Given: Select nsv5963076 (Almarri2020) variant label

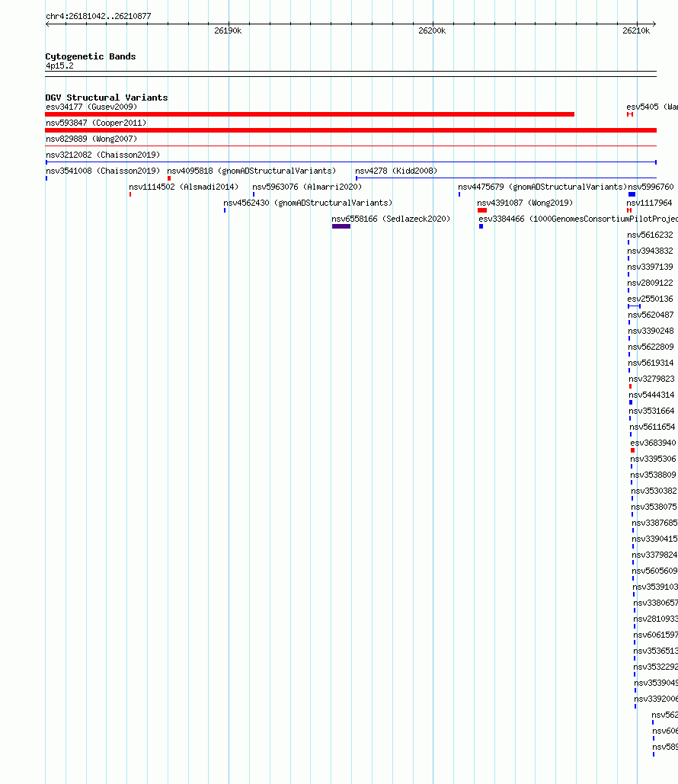Looking at the screenshot, I should point(307,187).
